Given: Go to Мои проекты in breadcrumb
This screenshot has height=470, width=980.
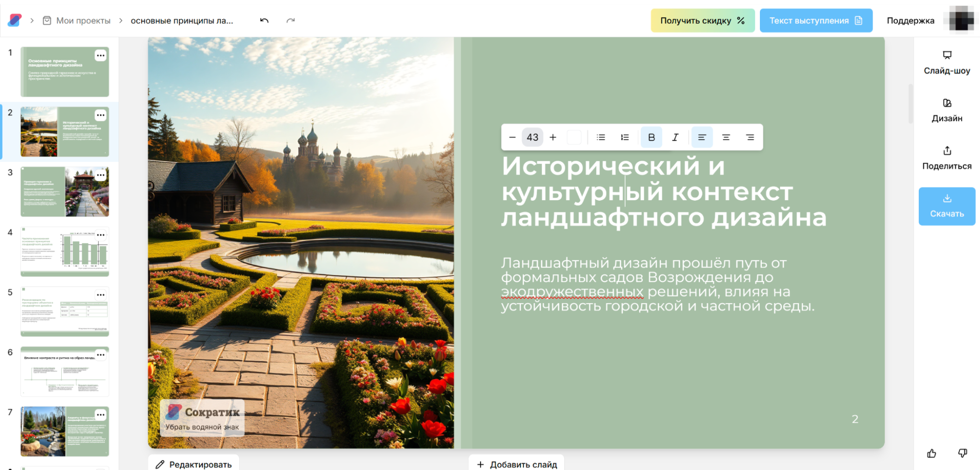Looking at the screenshot, I should tap(83, 21).
